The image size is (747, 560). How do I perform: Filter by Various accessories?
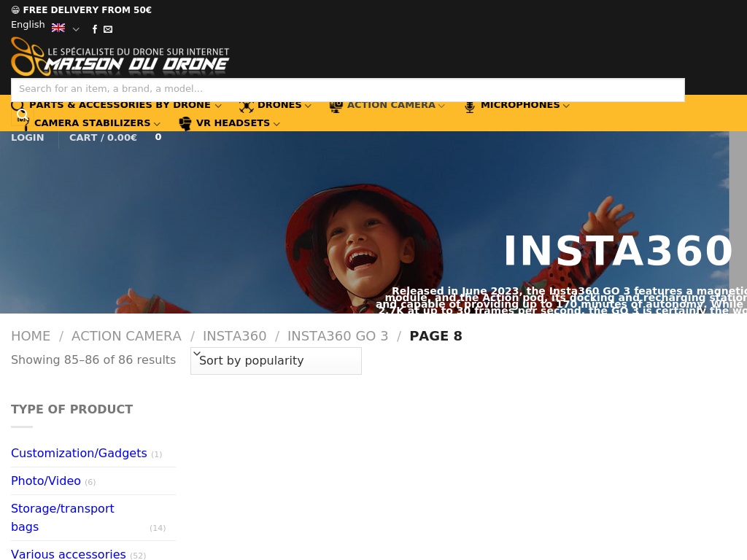coord(68,554)
